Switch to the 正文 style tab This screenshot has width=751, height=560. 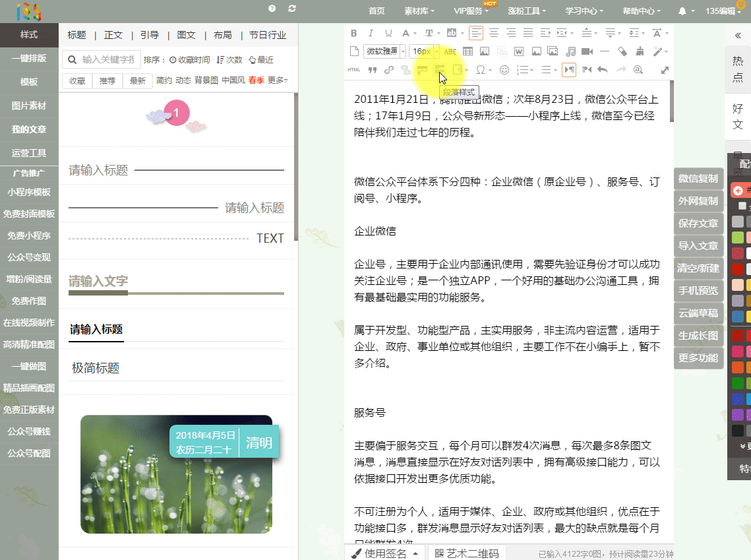113,35
